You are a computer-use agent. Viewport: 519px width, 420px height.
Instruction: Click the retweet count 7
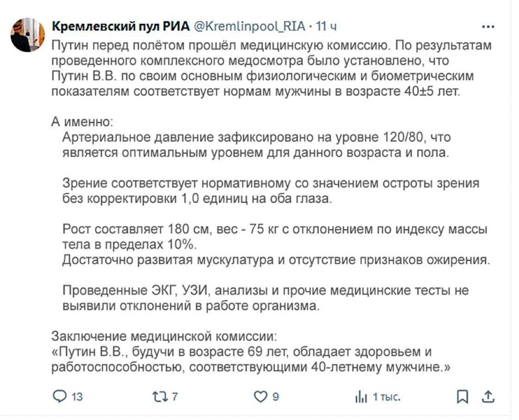tap(175, 397)
